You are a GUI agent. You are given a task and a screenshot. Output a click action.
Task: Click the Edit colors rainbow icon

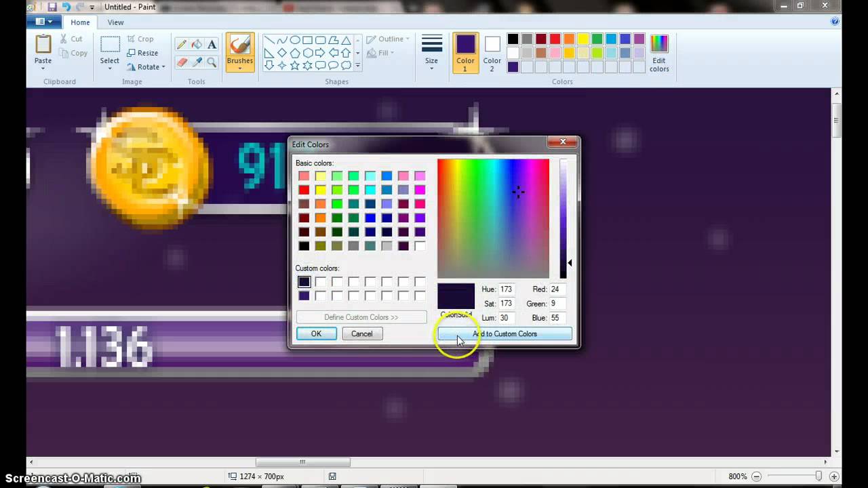(659, 44)
